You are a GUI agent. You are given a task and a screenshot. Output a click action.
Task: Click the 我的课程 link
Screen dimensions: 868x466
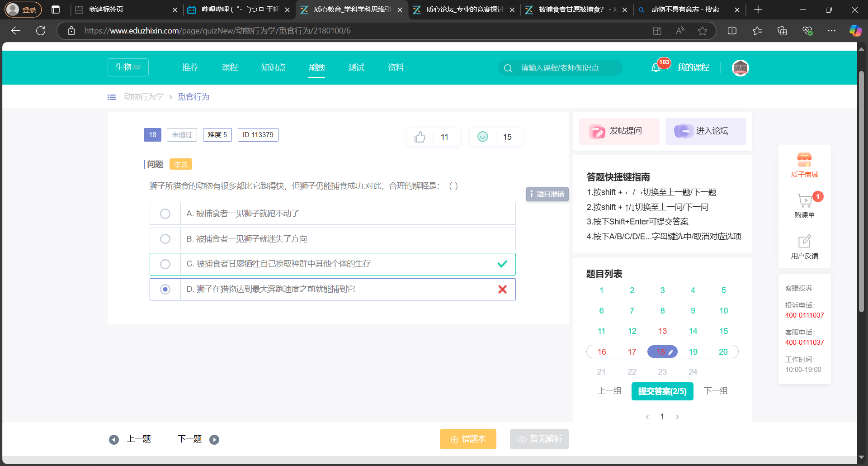pyautogui.click(x=693, y=68)
